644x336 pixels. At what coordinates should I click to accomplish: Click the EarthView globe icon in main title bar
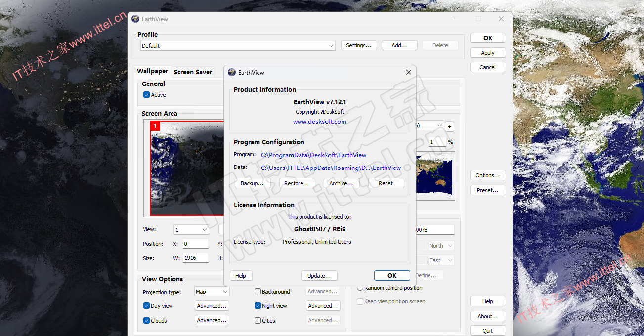click(x=135, y=19)
